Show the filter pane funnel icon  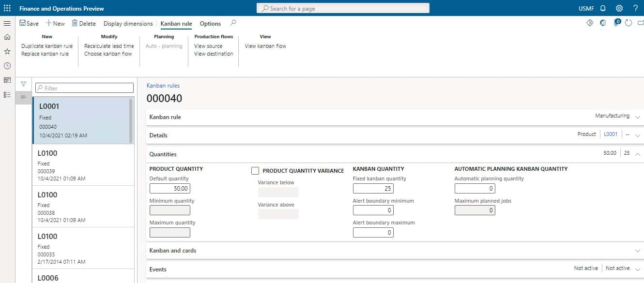point(23,84)
